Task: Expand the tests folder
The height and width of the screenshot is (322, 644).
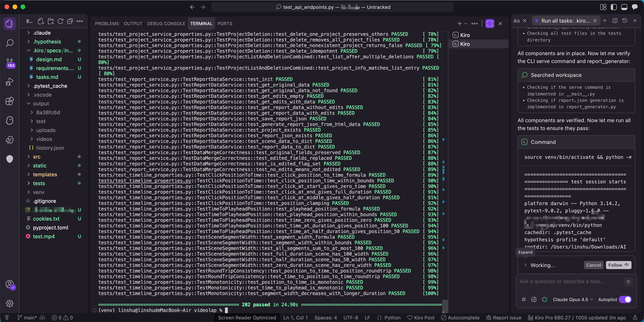Action: [x=39, y=183]
